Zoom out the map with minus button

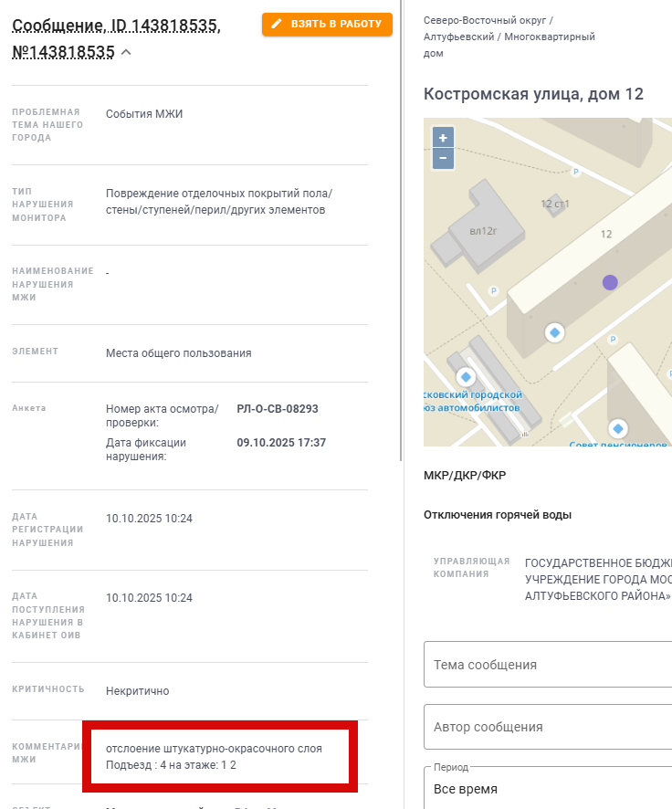pos(443,158)
